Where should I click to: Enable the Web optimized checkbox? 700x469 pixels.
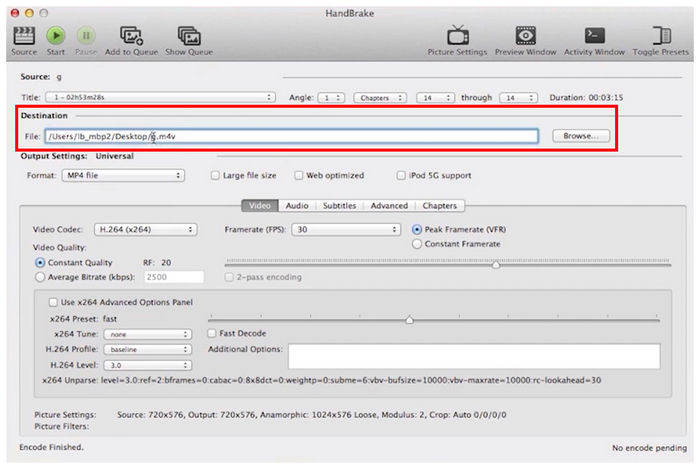(299, 176)
